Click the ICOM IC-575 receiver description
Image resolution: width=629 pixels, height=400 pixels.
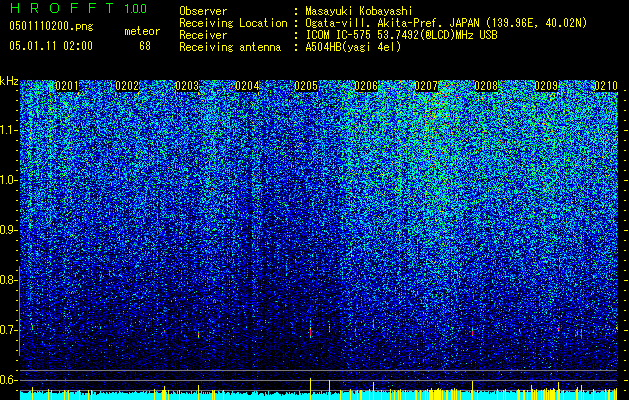[401, 35]
